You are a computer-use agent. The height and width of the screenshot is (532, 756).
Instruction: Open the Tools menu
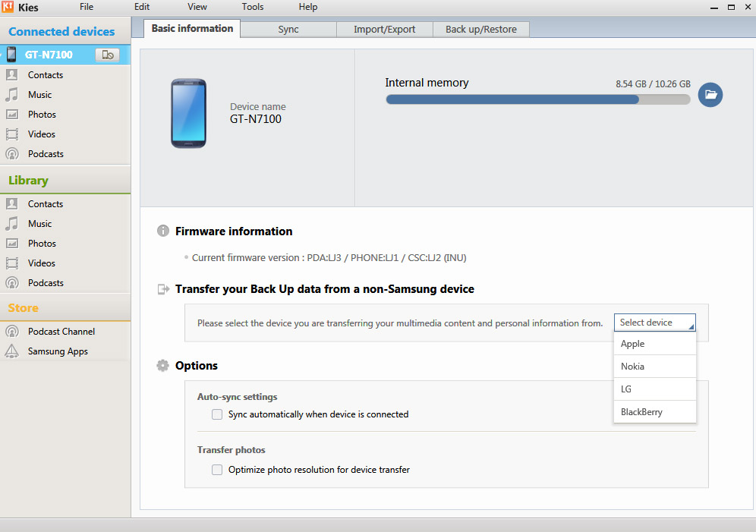pyautogui.click(x=253, y=7)
